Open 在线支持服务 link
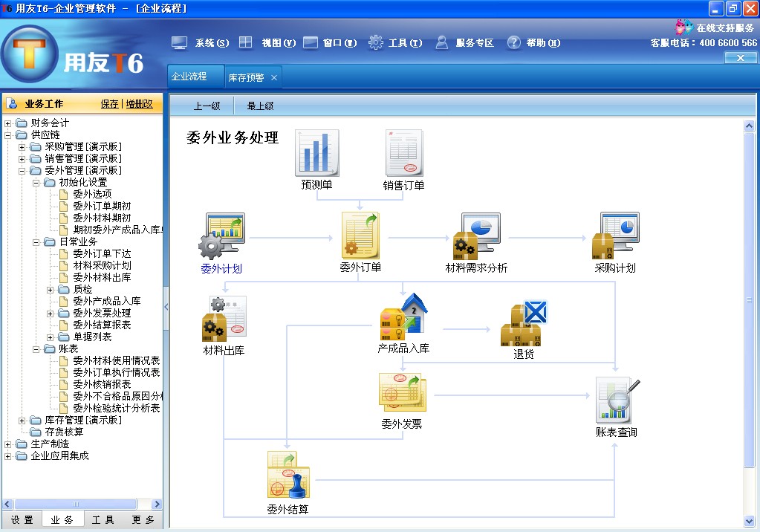760x532 pixels. tap(725, 28)
